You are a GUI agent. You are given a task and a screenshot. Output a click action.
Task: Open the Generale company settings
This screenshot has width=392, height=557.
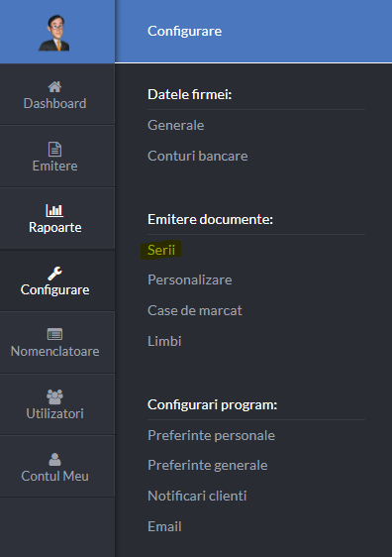coord(175,125)
